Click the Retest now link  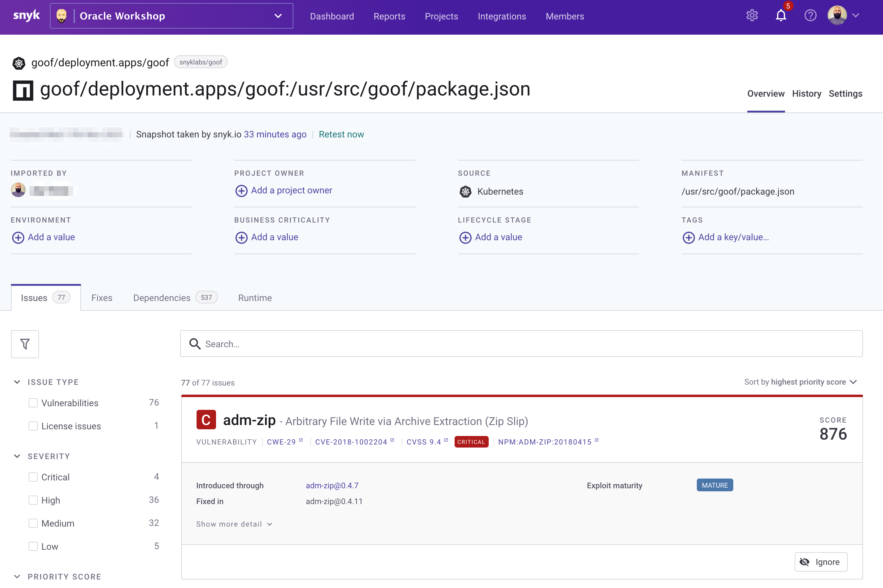click(x=341, y=134)
